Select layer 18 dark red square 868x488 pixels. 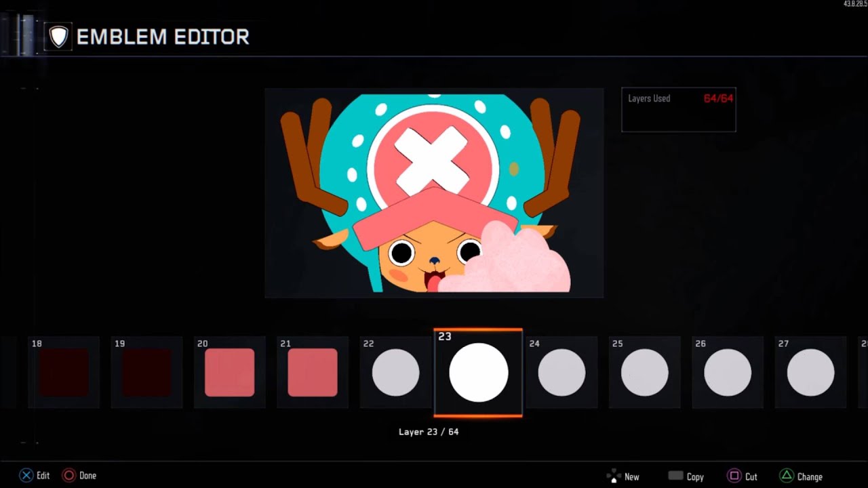[x=64, y=372]
